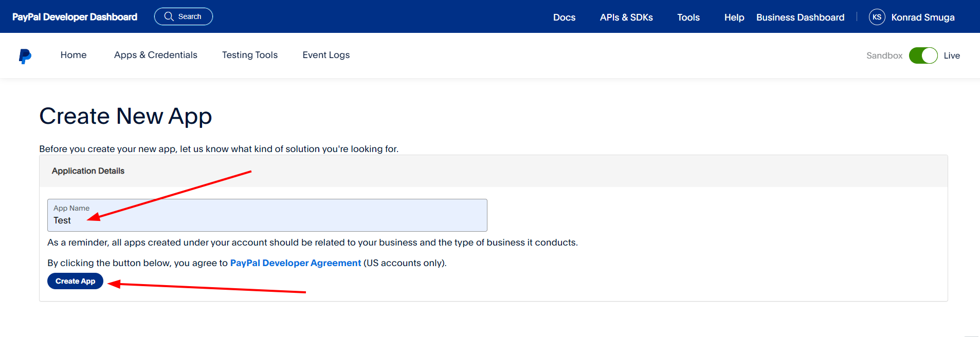Open the Docs menu
Viewport: 980px width, 337px height.
[x=564, y=17]
